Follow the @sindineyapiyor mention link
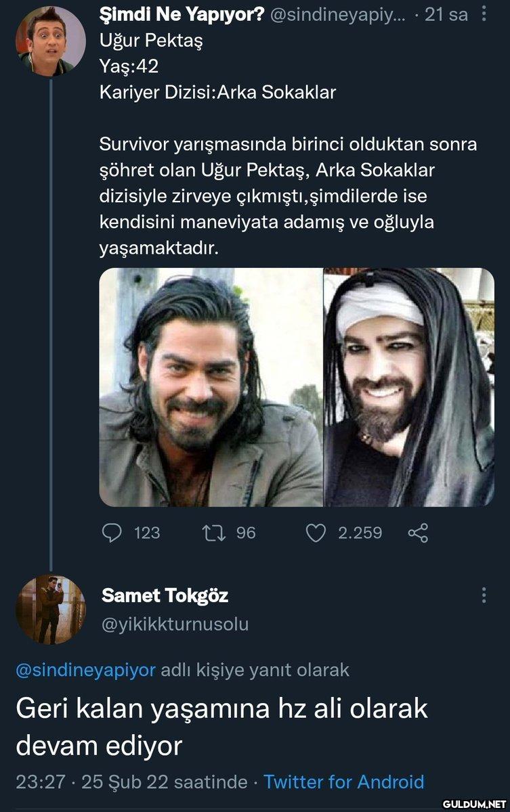This screenshot has width=510, height=812. click(85, 670)
